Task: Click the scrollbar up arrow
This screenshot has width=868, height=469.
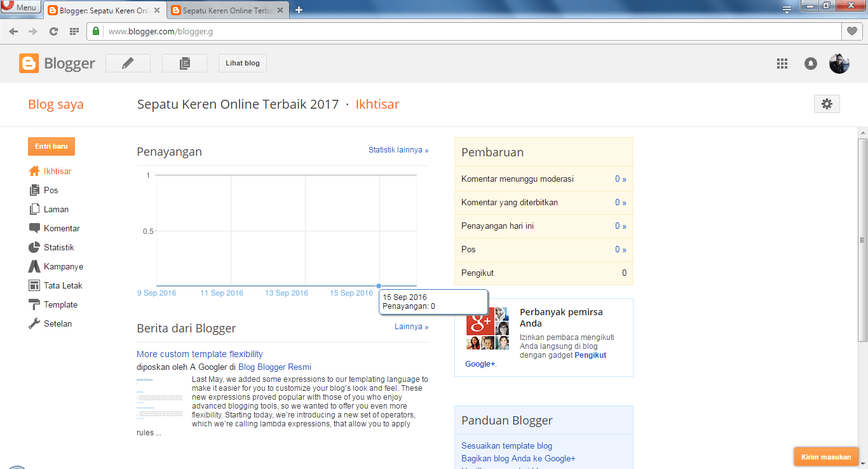Action: 862,132
